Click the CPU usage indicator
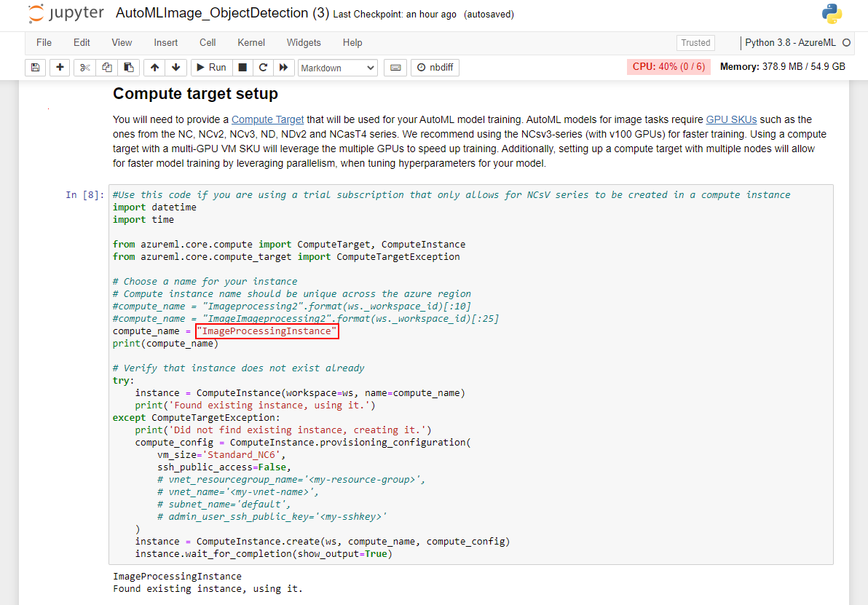This screenshot has width=868, height=605. click(x=668, y=66)
